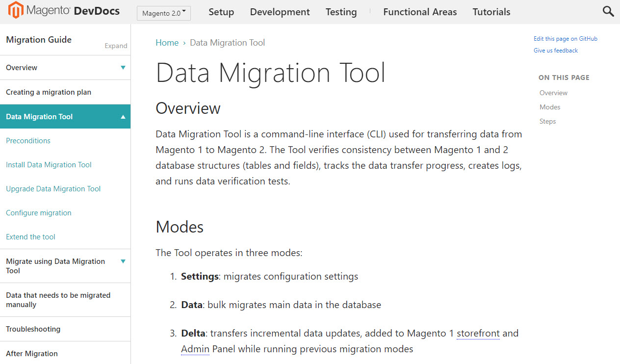
Task: Open the search magnifier icon
Action: pyautogui.click(x=608, y=12)
